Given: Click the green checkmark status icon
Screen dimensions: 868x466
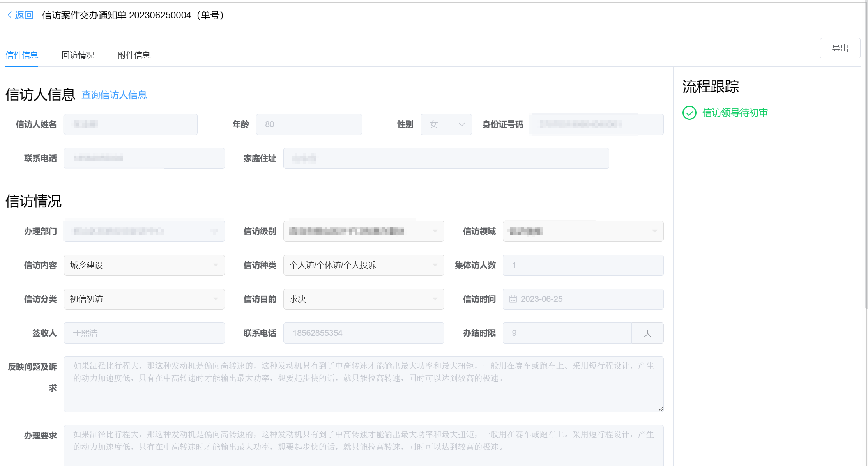Looking at the screenshot, I should [x=689, y=113].
